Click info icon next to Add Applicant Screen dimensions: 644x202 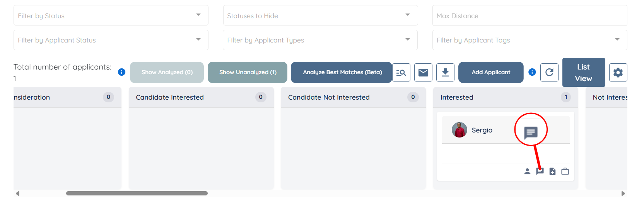pos(532,72)
